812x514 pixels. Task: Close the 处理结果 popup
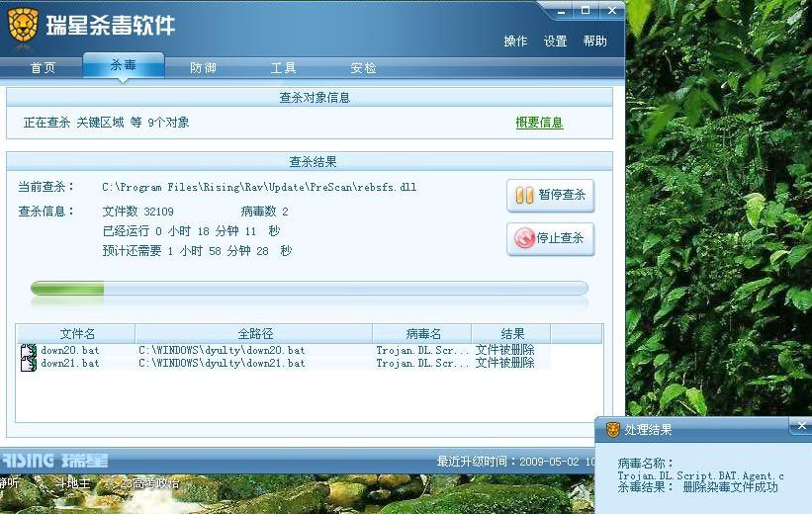tap(802, 425)
